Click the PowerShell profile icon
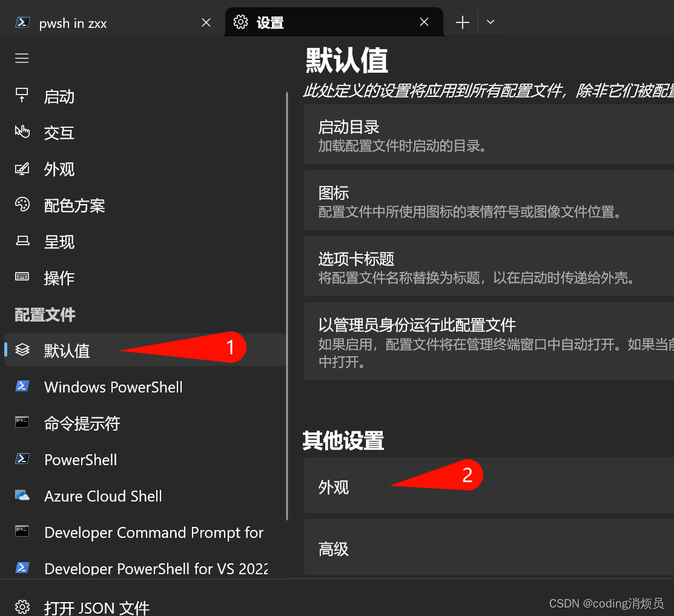 pyautogui.click(x=22, y=459)
